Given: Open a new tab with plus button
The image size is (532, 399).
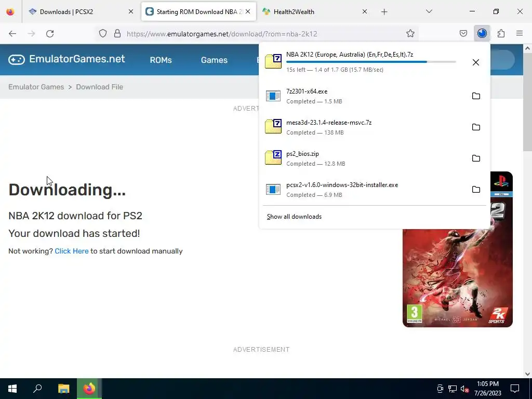Looking at the screenshot, I should pyautogui.click(x=384, y=12).
